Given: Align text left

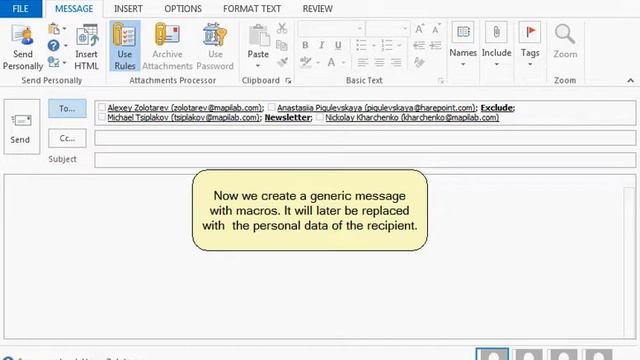Looking at the screenshot, I should 362,62.
